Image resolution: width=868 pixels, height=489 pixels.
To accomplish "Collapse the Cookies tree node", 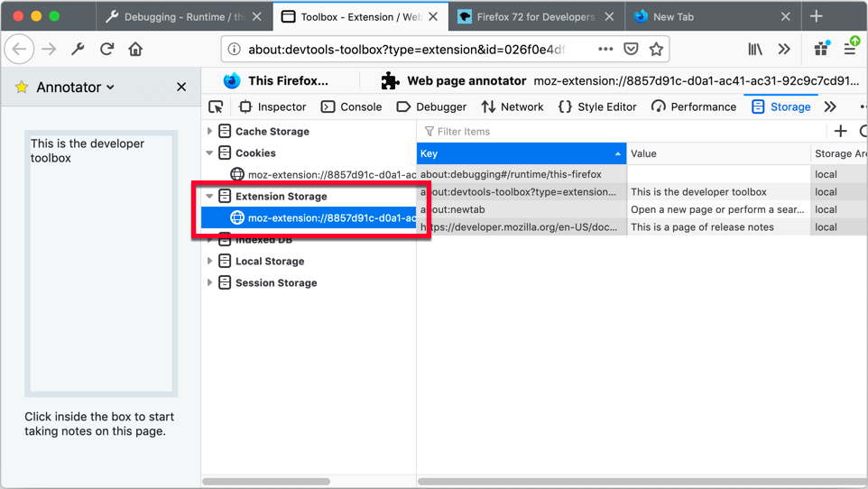I will (x=210, y=152).
